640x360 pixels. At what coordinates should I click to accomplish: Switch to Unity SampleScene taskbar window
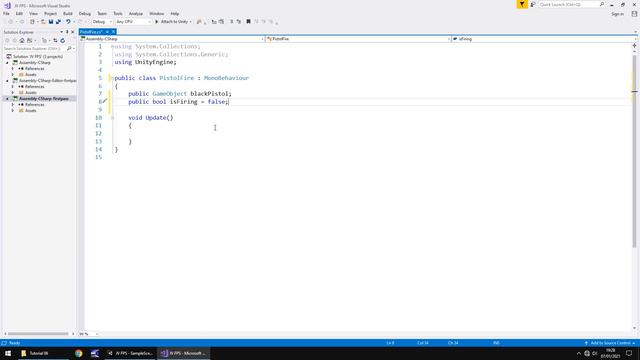click(x=131, y=353)
